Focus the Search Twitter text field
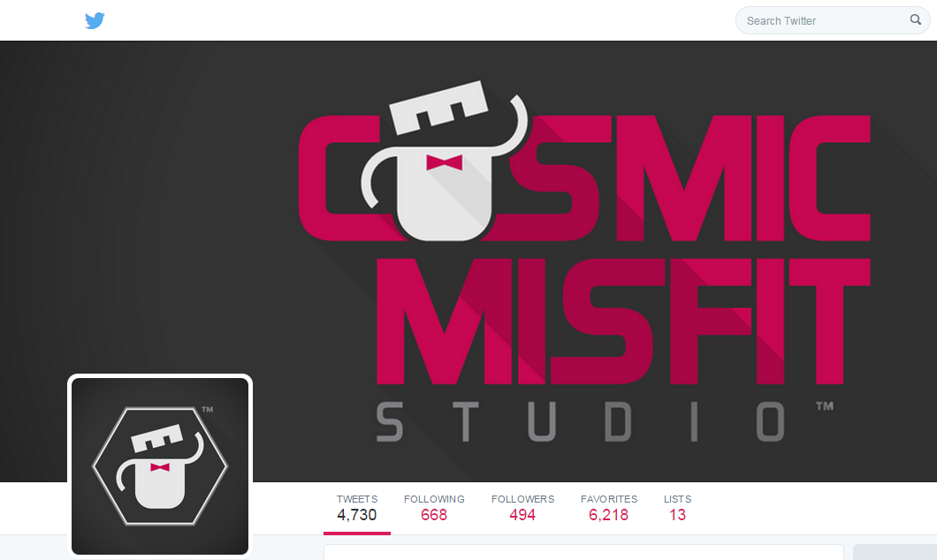937x560 pixels. pyautogui.click(x=833, y=20)
